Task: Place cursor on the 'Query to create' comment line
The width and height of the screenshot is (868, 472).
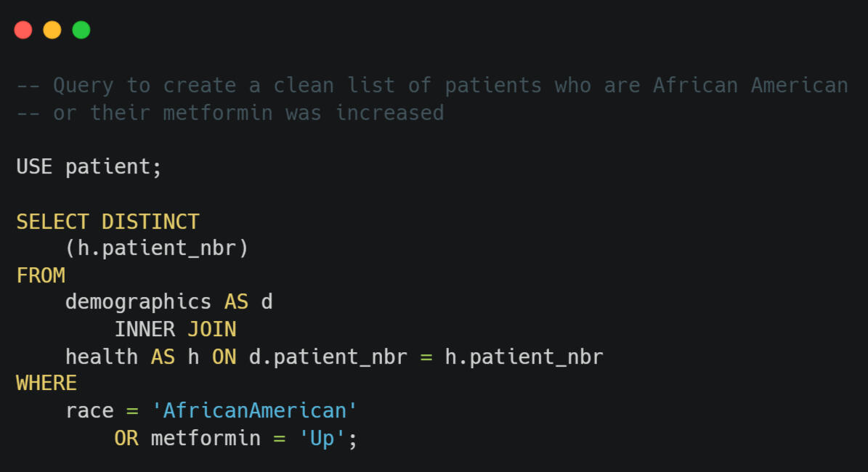Action: [x=432, y=86]
